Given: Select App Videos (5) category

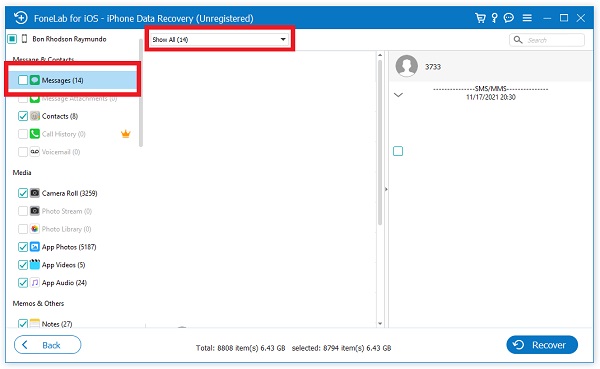Looking at the screenshot, I should tap(63, 265).
